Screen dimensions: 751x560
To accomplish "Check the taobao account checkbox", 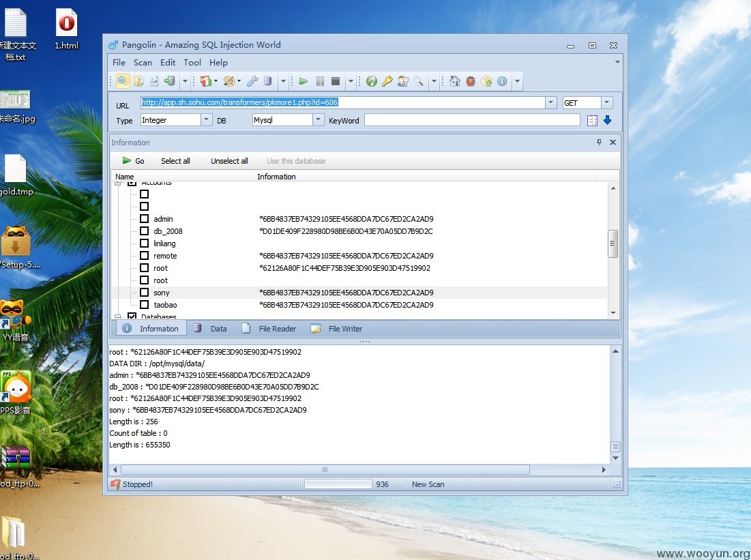I will click(x=144, y=304).
